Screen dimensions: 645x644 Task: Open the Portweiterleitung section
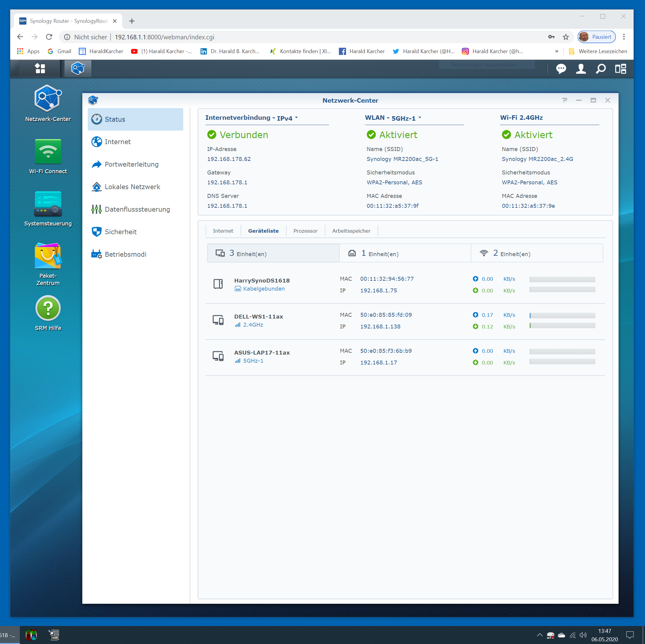132,164
